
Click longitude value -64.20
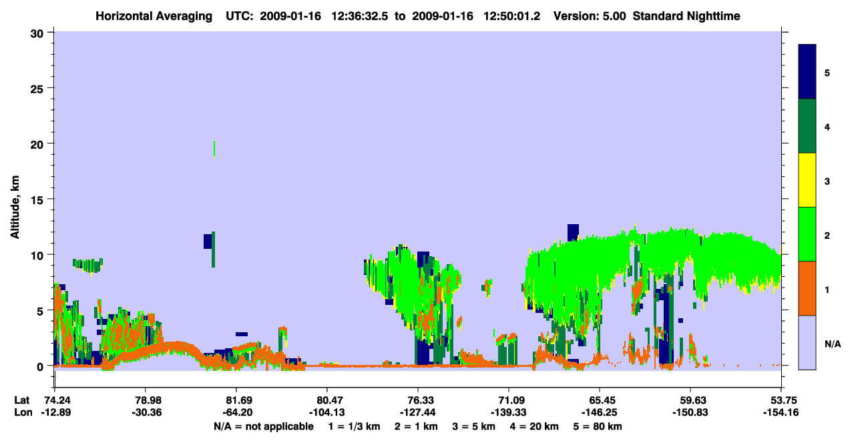point(236,412)
